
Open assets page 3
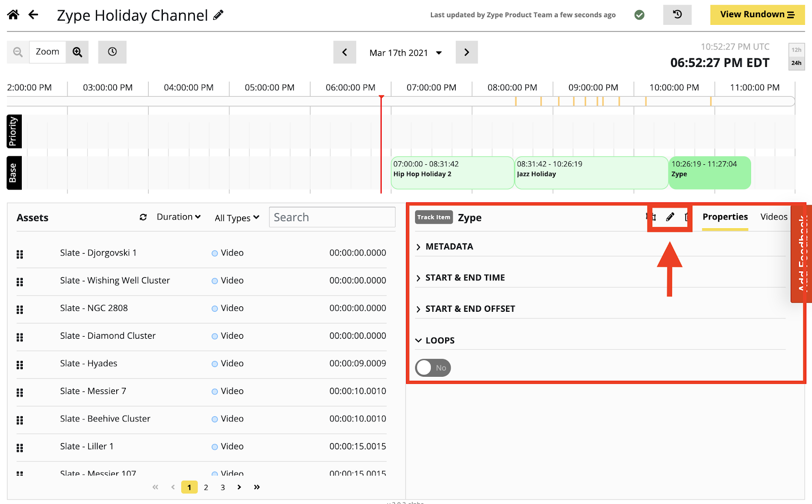pyautogui.click(x=223, y=487)
